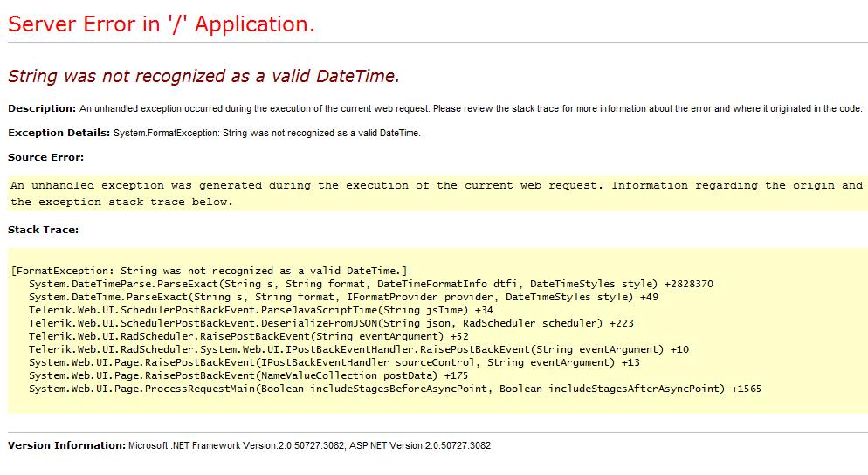Click the "Version Information:" label
Screen dimensions: 868x475
pos(66,445)
